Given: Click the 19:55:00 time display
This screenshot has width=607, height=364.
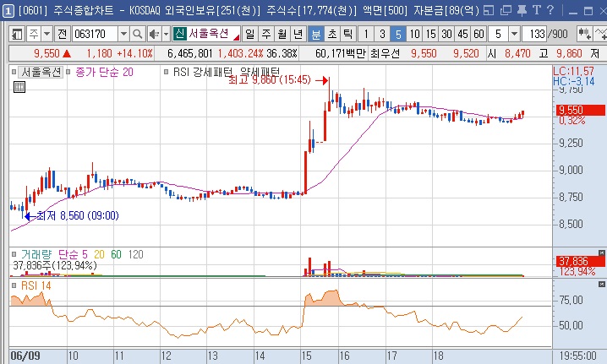Looking at the screenshot, I should 577,356.
